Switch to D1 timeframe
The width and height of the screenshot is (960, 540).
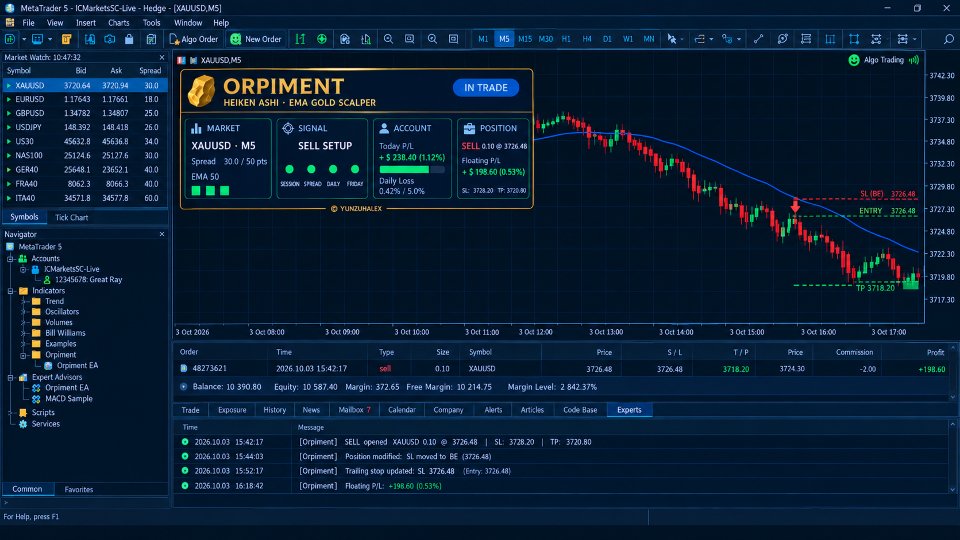[x=607, y=39]
